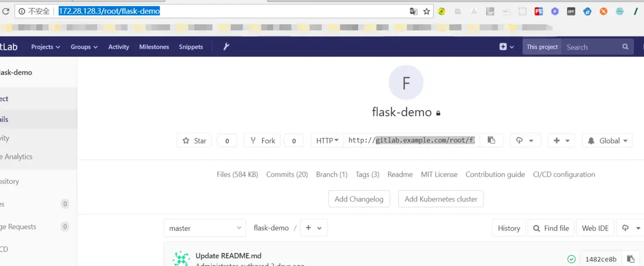The width and height of the screenshot is (644, 266).
Task: Open Files (584 KB) link
Action: pos(237,175)
